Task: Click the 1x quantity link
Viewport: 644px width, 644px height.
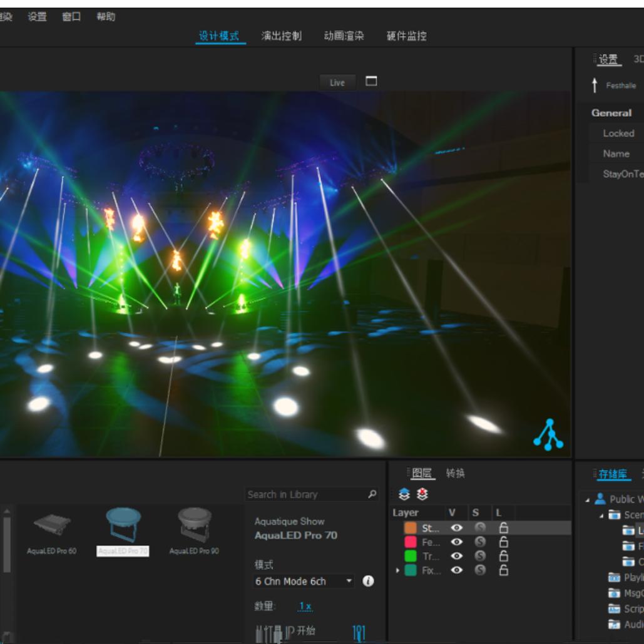Action: (x=305, y=606)
